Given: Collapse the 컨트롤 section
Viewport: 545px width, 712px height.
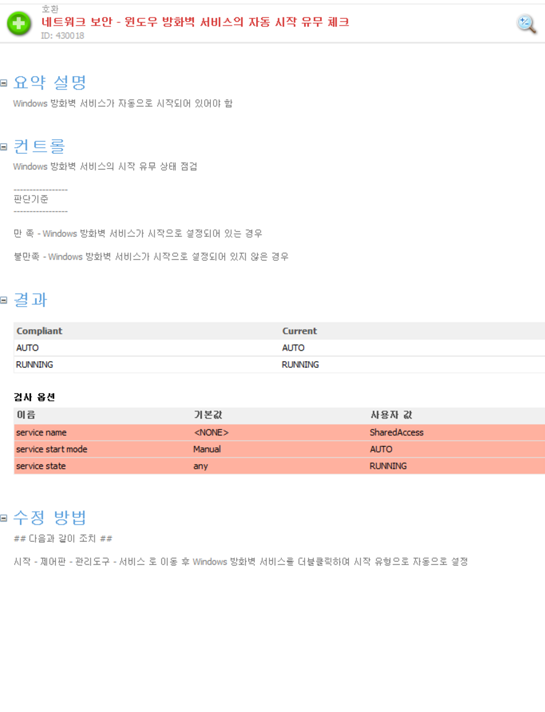Looking at the screenshot, I should click(4, 147).
